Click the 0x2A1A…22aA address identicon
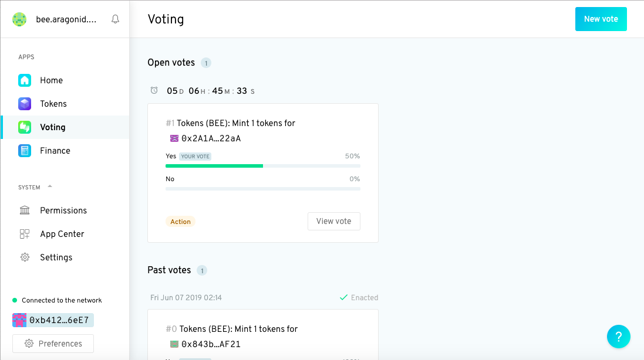Viewport: 644px width, 360px height. (174, 138)
